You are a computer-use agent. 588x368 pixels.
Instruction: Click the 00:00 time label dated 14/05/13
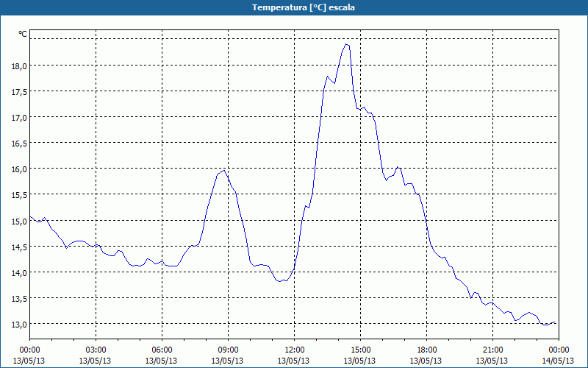point(559,350)
